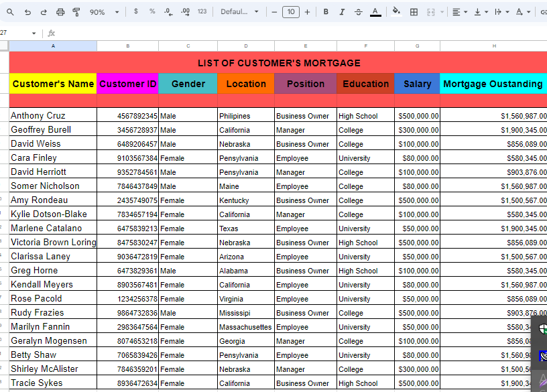The width and height of the screenshot is (547, 392).
Task: Click the cell containing Tracie Sykes
Action: [53, 383]
